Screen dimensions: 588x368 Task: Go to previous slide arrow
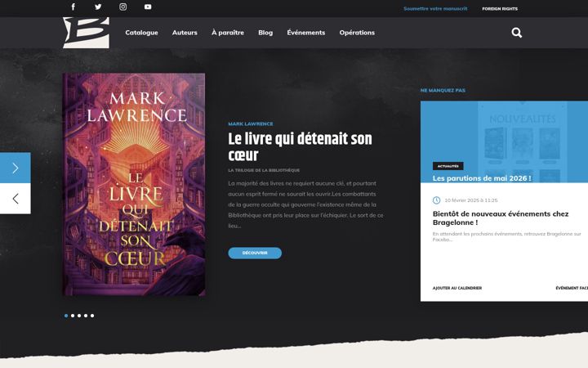[16, 199]
